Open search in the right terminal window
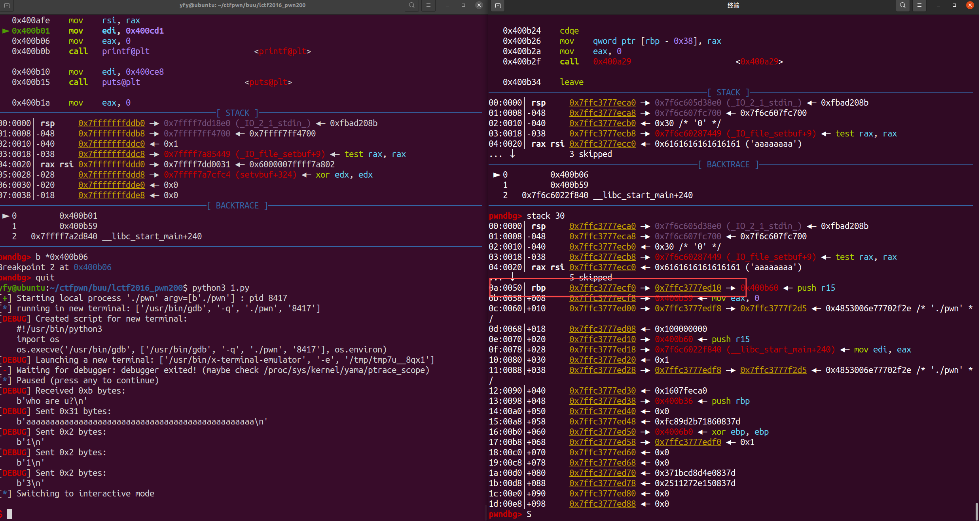Image resolution: width=980 pixels, height=521 pixels. click(903, 6)
